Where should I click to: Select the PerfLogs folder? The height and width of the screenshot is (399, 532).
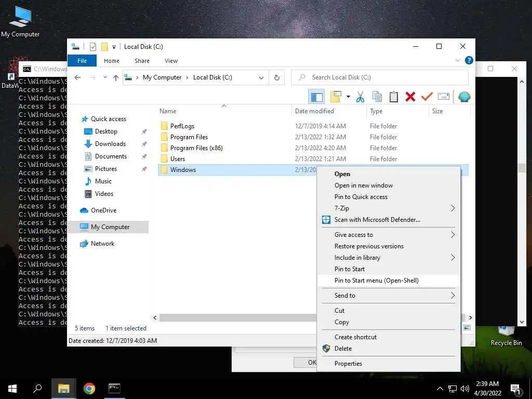[x=182, y=126]
